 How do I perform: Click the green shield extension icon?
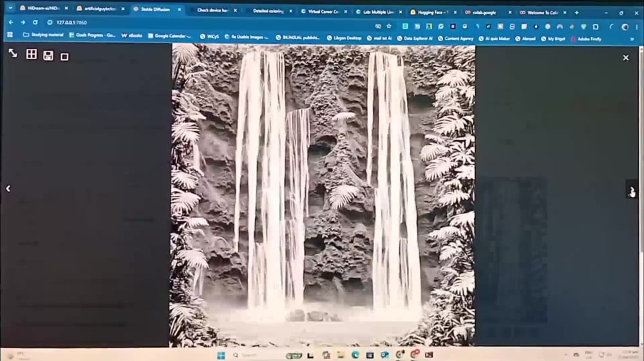[583, 26]
